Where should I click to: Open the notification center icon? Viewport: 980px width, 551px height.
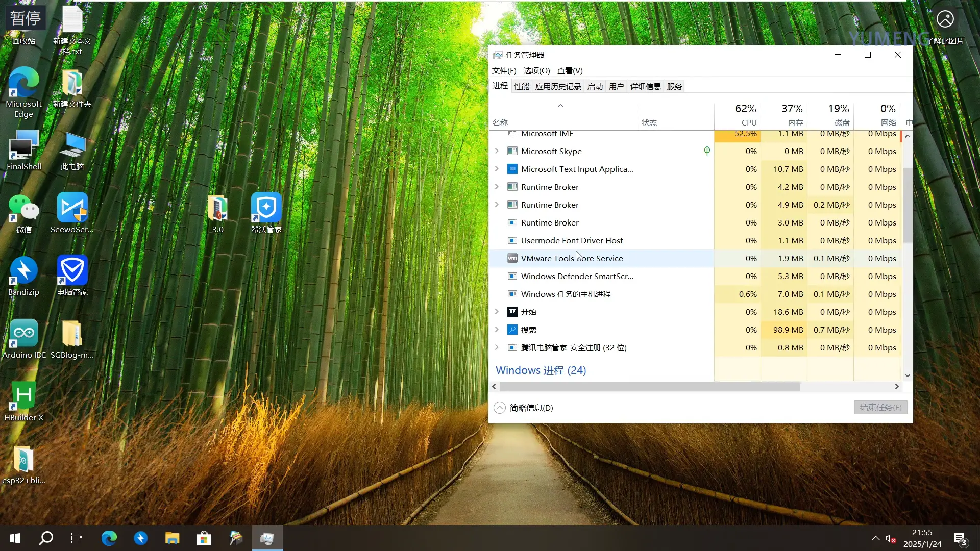coord(960,538)
